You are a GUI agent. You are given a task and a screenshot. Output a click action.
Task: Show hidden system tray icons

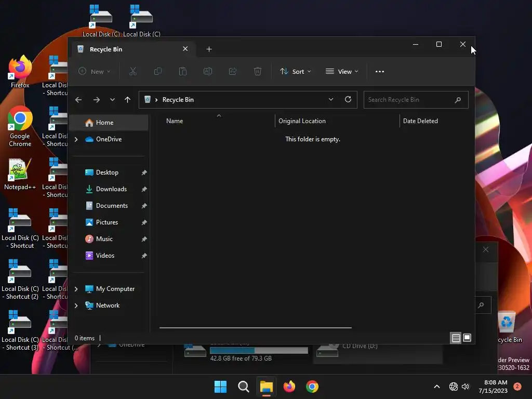pyautogui.click(x=437, y=387)
